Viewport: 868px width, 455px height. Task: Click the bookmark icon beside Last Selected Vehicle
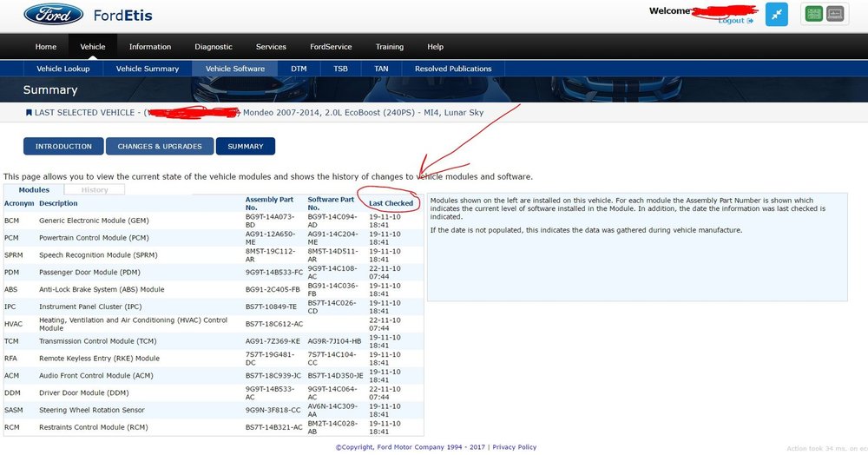pos(29,112)
